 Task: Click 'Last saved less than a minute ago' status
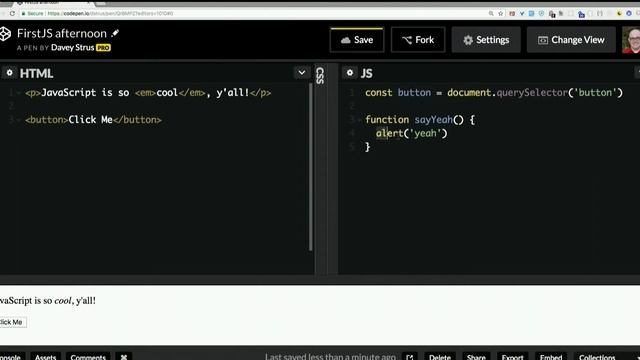pos(330,357)
